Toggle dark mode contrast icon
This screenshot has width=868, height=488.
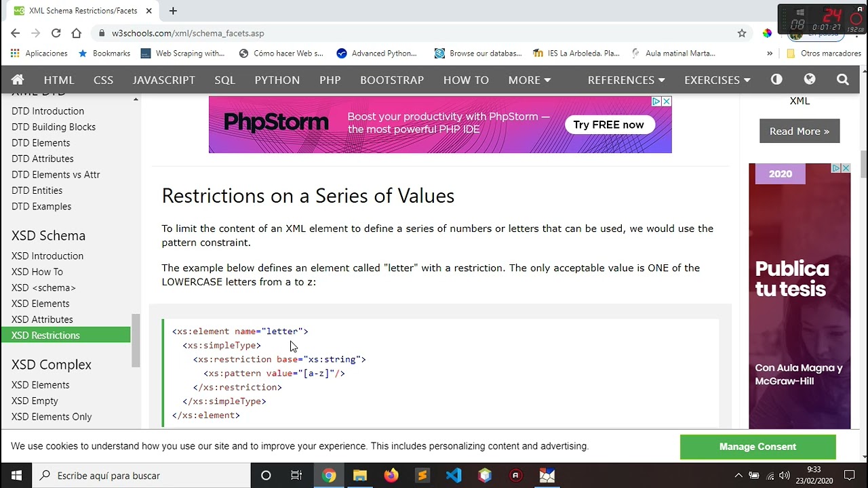776,79
